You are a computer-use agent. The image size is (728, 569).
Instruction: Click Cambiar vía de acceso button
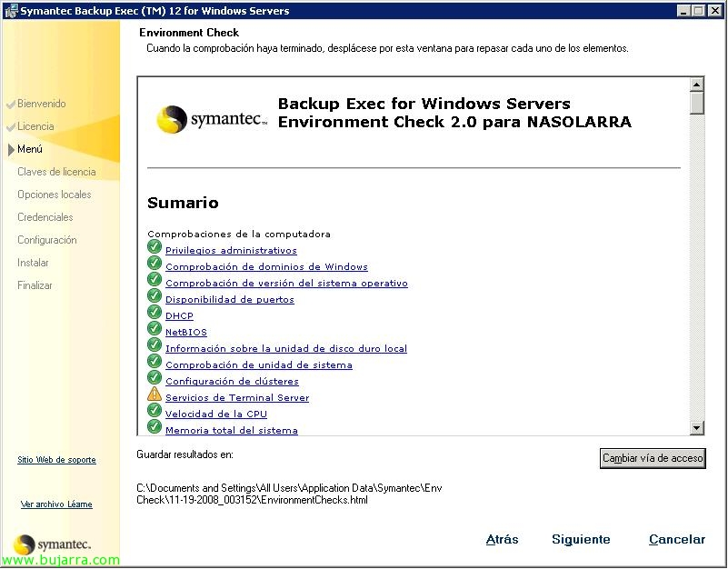(x=653, y=458)
